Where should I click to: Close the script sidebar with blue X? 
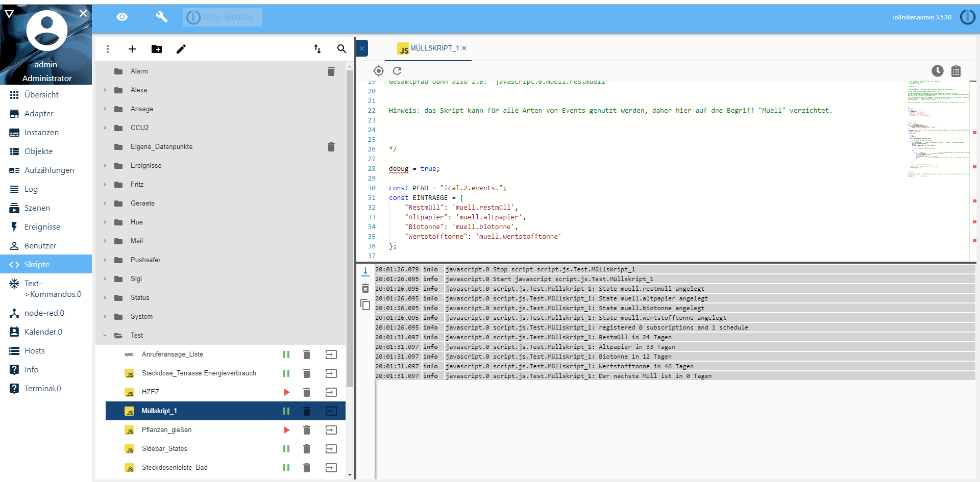pyautogui.click(x=362, y=48)
